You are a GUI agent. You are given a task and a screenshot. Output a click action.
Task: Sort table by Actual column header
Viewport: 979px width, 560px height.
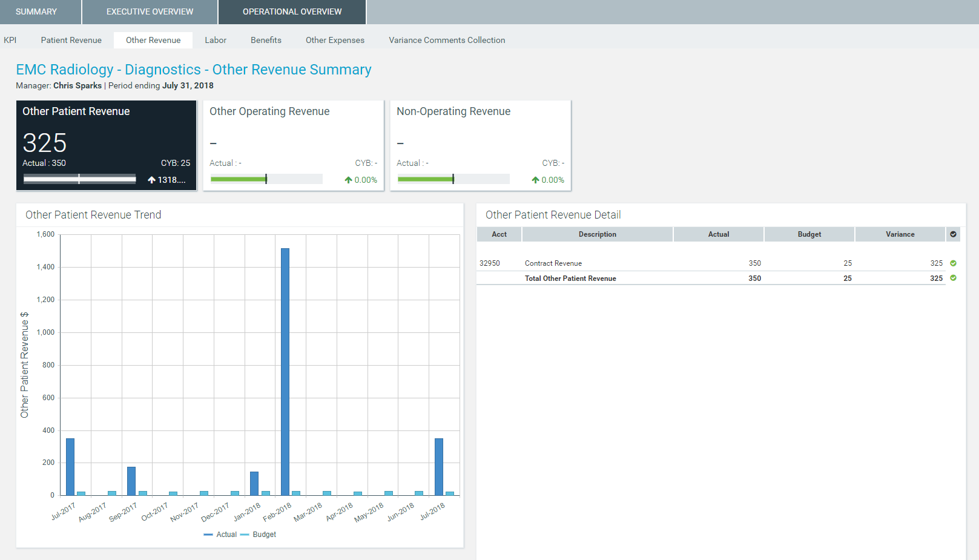click(719, 234)
